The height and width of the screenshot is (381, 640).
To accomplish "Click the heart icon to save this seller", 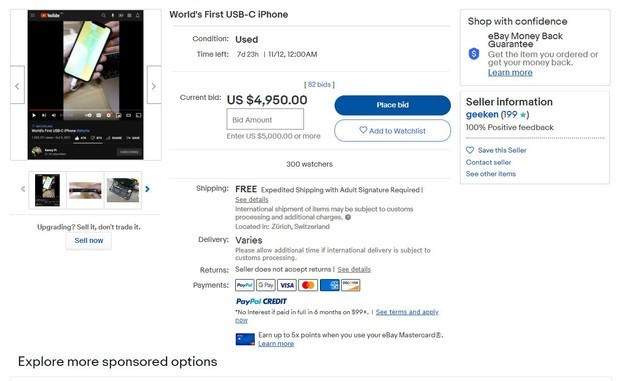I will point(470,150).
